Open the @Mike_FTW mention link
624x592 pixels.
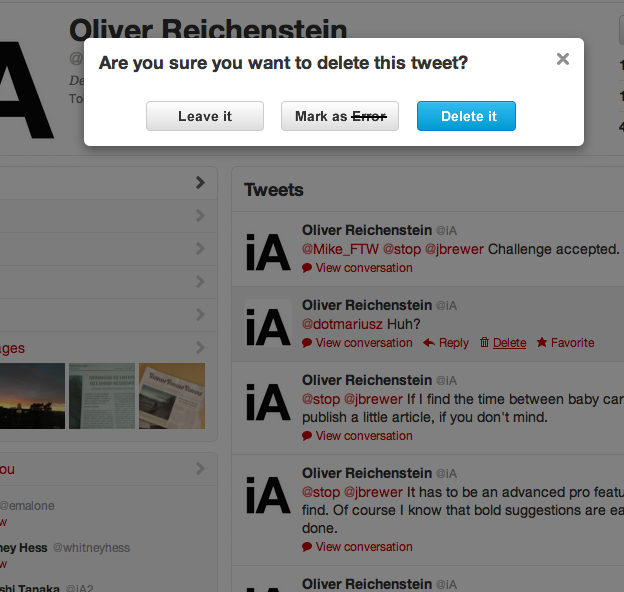[340, 249]
